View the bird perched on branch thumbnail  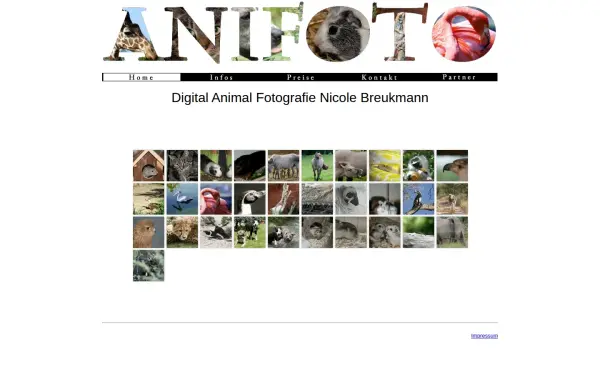(418, 199)
